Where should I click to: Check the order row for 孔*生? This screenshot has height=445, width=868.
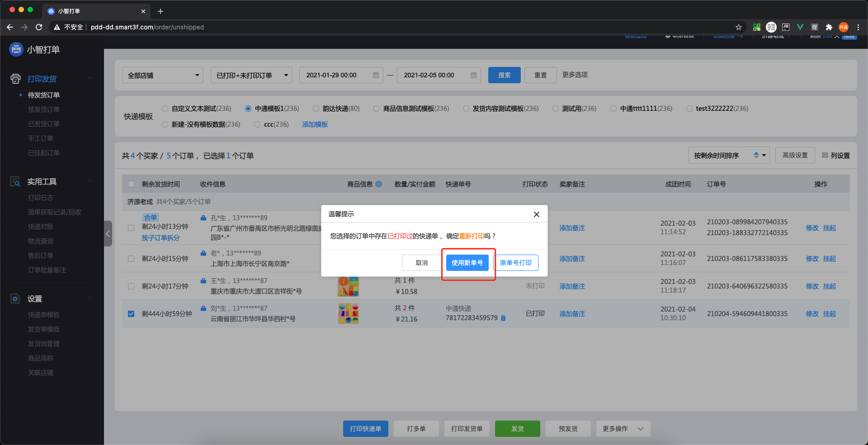point(131,228)
